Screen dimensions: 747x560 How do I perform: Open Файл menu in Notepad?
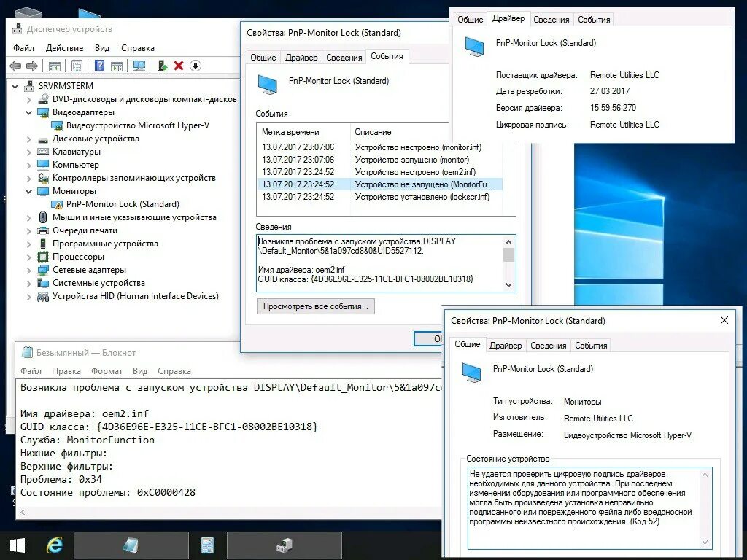click(31, 371)
